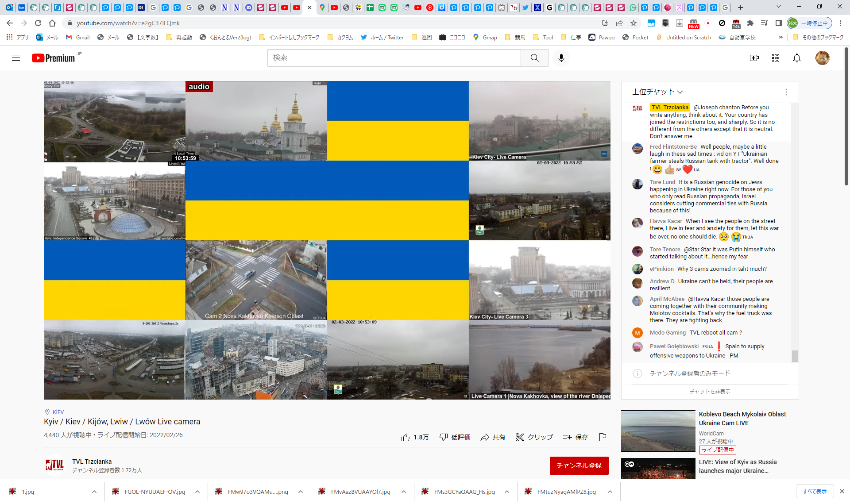Open chat three-dot options menu
The height and width of the screenshot is (504, 850).
[x=786, y=92]
